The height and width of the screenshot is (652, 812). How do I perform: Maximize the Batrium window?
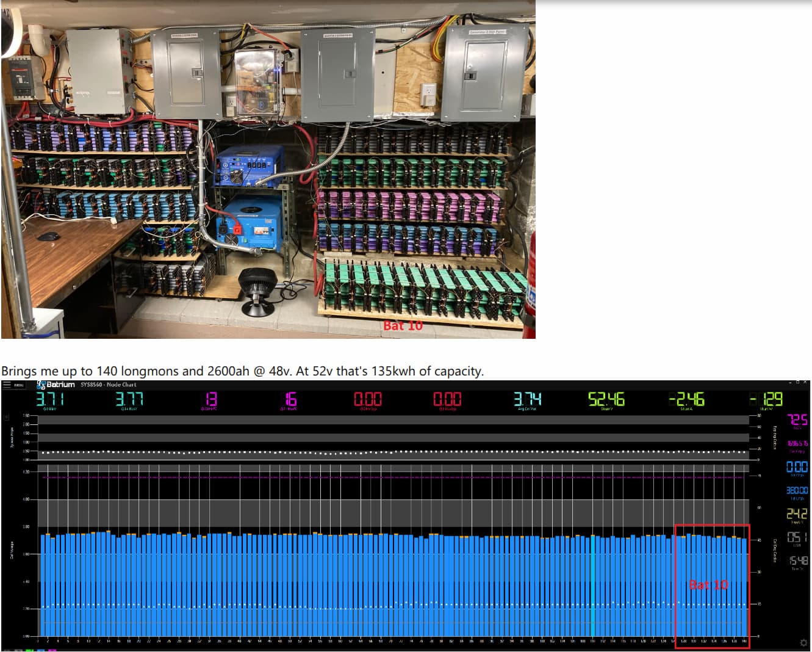(x=797, y=382)
